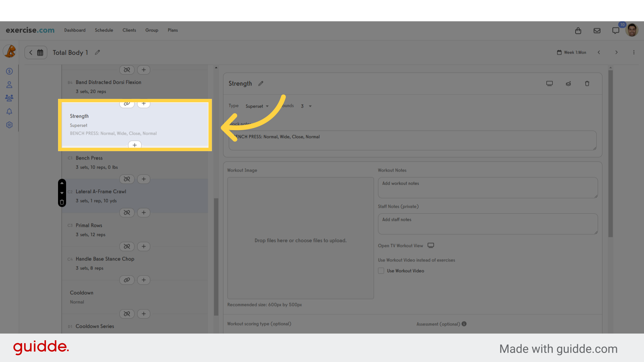Viewport: 644px width, 362px height.
Task: Click the pencil icon beside Strength title
Action: 261,84
